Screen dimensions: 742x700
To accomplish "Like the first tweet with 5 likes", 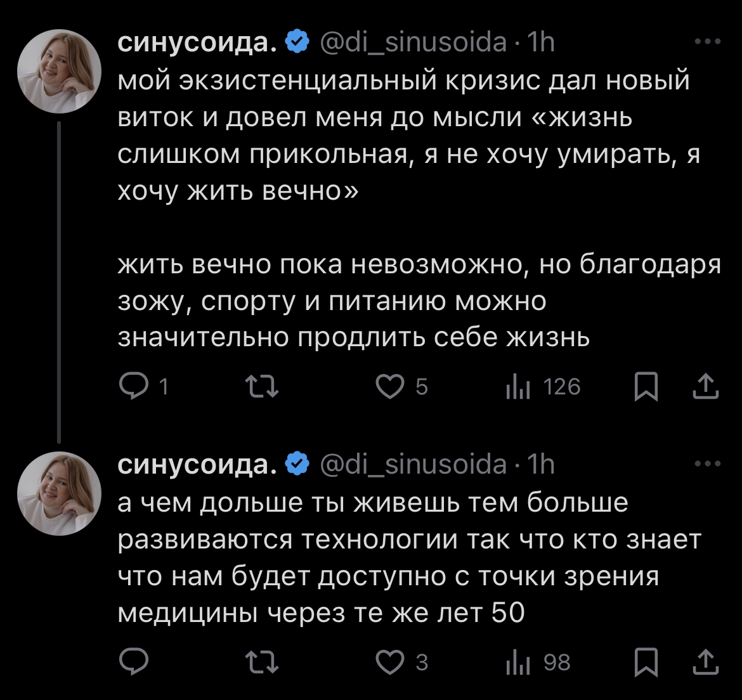I will coord(390,387).
